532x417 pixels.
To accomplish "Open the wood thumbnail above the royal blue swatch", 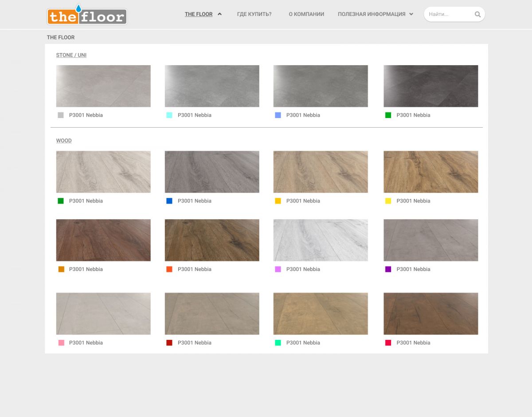I will pyautogui.click(x=212, y=172).
